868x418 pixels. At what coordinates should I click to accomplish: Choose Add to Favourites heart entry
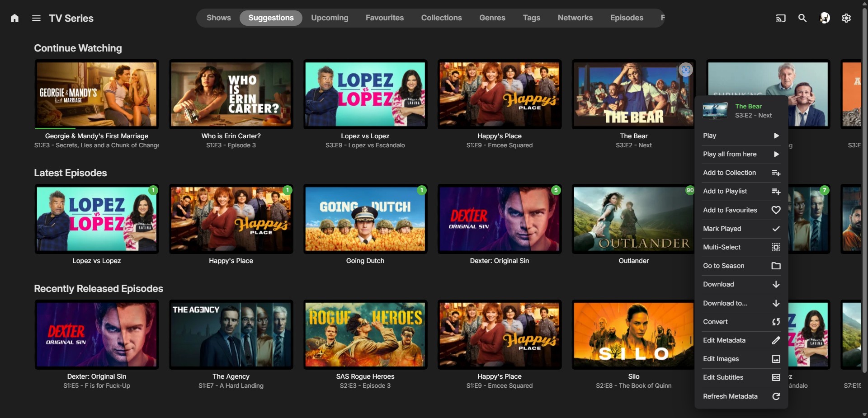[741, 210]
